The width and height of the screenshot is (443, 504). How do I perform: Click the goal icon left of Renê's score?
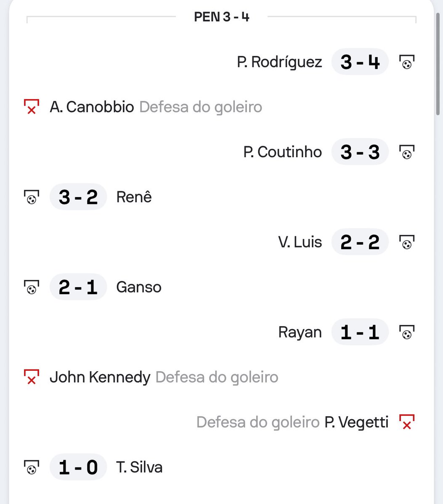click(x=32, y=197)
